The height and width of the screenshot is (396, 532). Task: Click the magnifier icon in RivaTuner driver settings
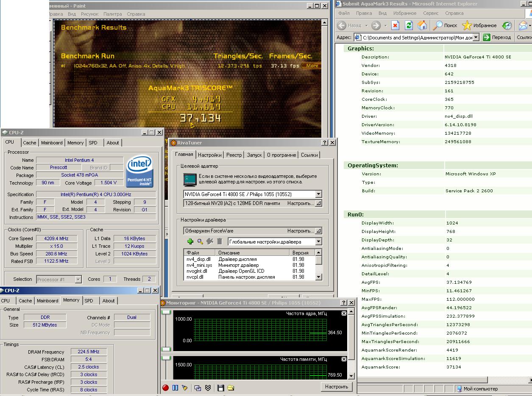[x=200, y=241]
